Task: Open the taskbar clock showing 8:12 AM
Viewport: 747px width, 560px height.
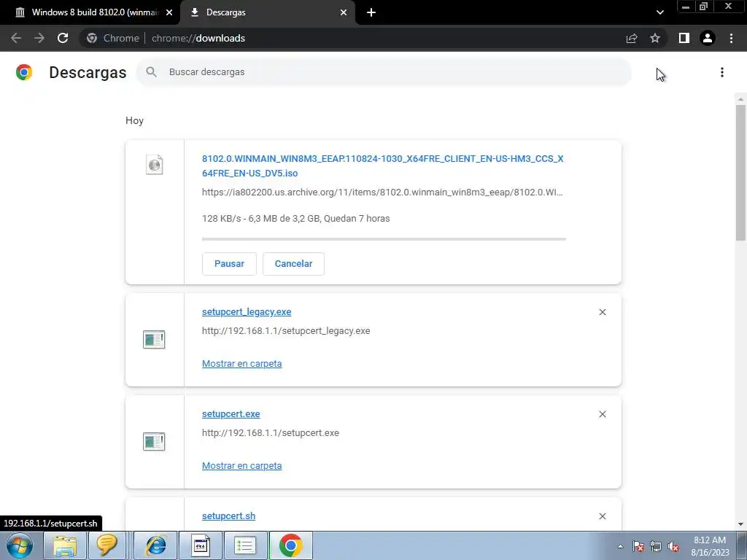Action: pyautogui.click(x=710, y=546)
